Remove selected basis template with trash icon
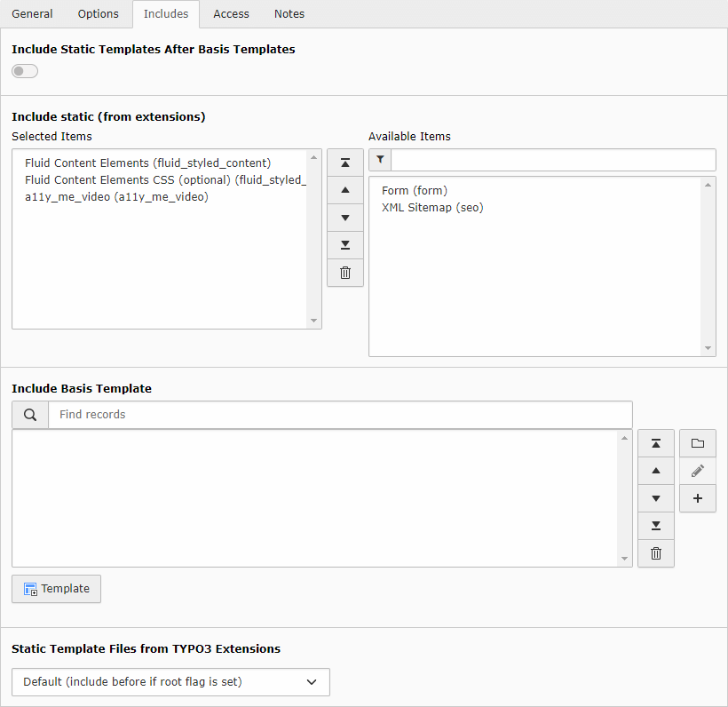 (x=655, y=553)
